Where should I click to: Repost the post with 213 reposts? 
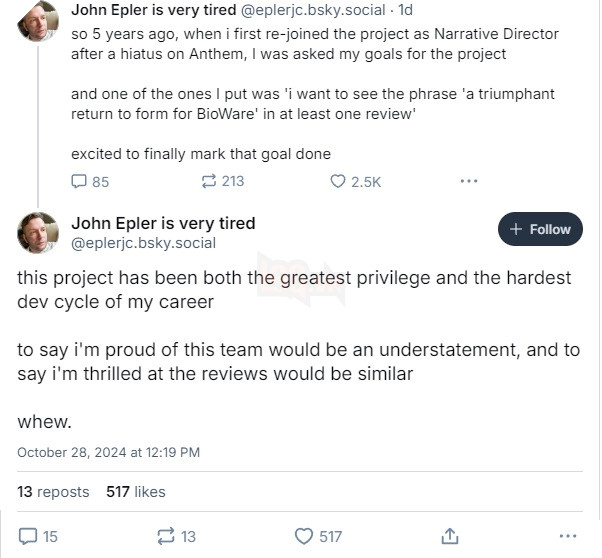[x=209, y=181]
